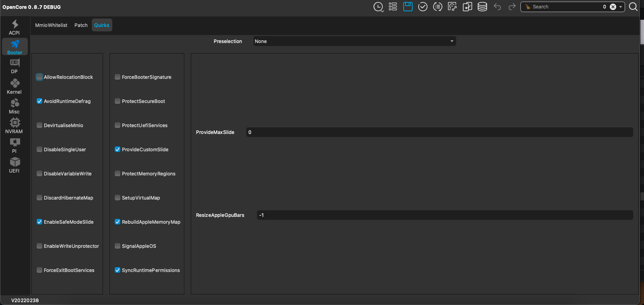
Task: Click the undo arrow
Action: [x=497, y=7]
